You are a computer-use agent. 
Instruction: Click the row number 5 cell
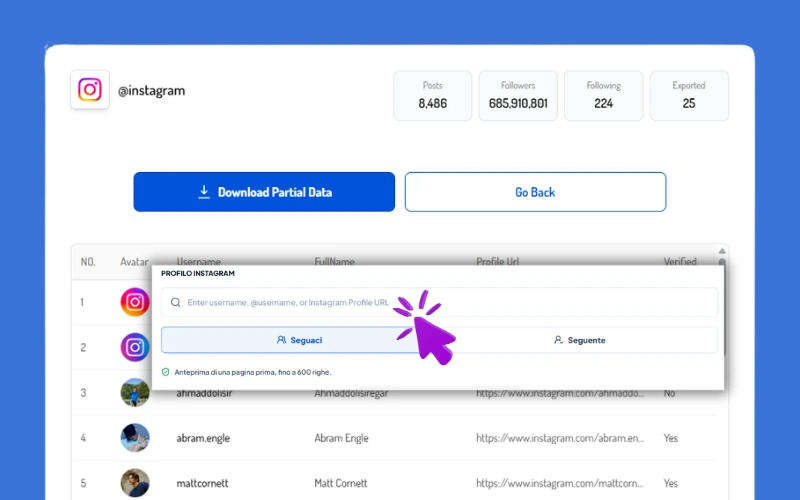coord(83,483)
